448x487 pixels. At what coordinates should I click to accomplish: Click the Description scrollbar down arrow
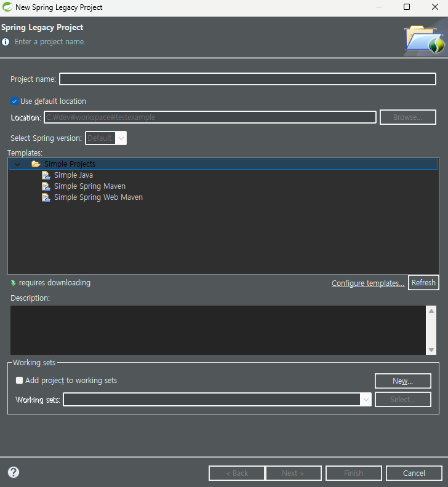pyautogui.click(x=431, y=350)
